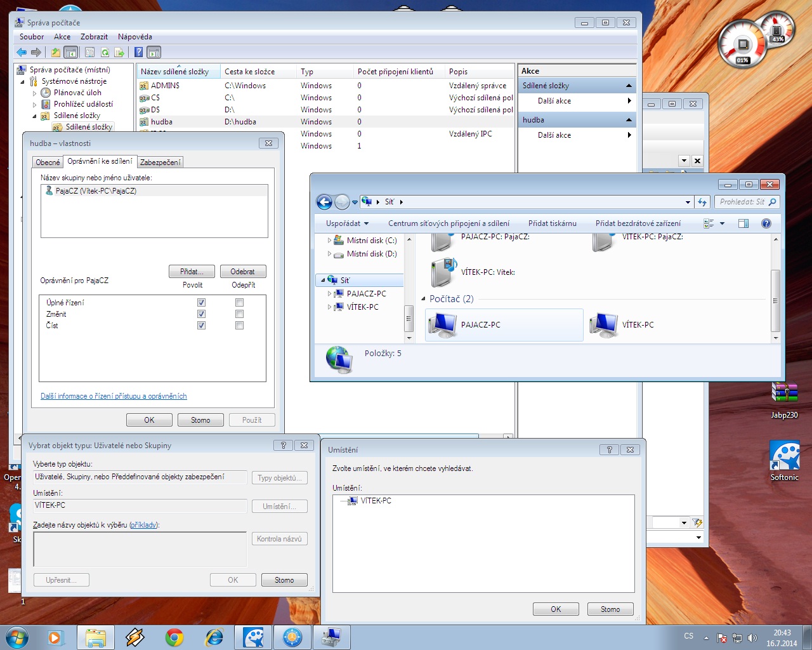Screen dimensions: 812x650
Task: Open the Jabp230 desktop archive icon
Action: pos(784,394)
